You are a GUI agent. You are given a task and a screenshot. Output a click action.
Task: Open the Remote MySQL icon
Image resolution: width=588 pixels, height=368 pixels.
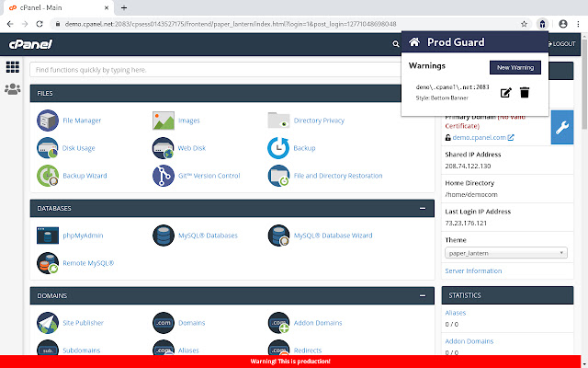[48, 263]
